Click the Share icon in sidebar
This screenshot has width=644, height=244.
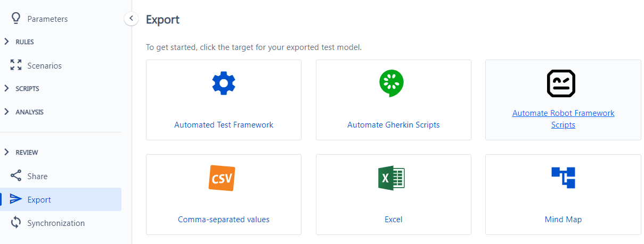click(x=16, y=176)
